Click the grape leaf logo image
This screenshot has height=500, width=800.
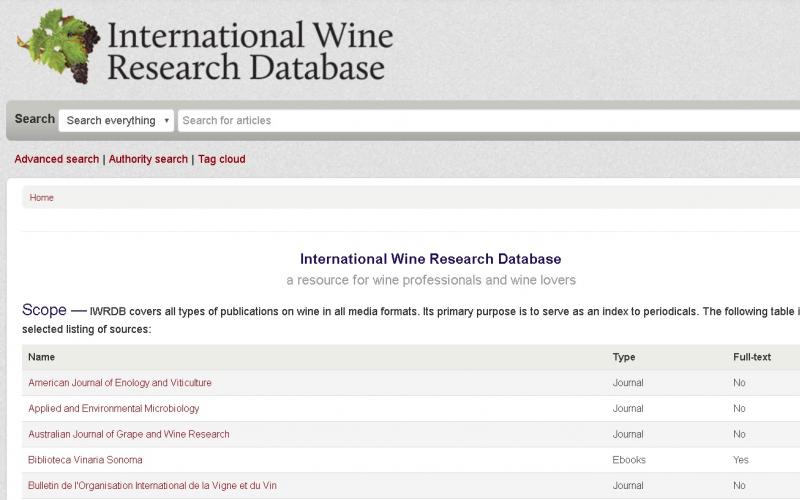[58, 46]
